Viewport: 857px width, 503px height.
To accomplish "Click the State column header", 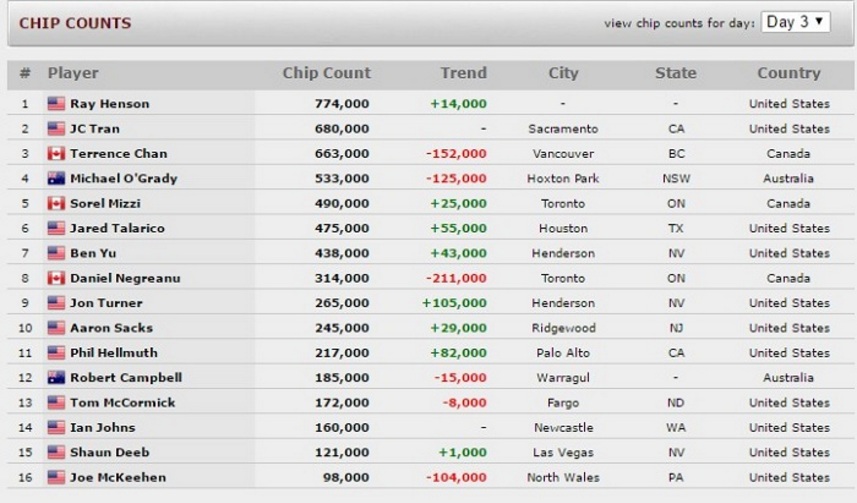I will point(676,73).
